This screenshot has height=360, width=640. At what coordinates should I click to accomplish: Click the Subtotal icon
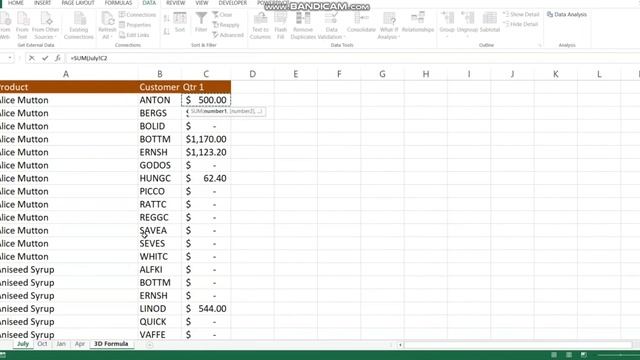point(490,22)
